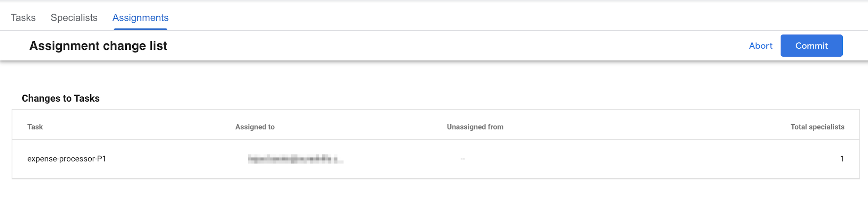Click the Changes to Tasks section title
The height and width of the screenshot is (199, 868).
61,98
